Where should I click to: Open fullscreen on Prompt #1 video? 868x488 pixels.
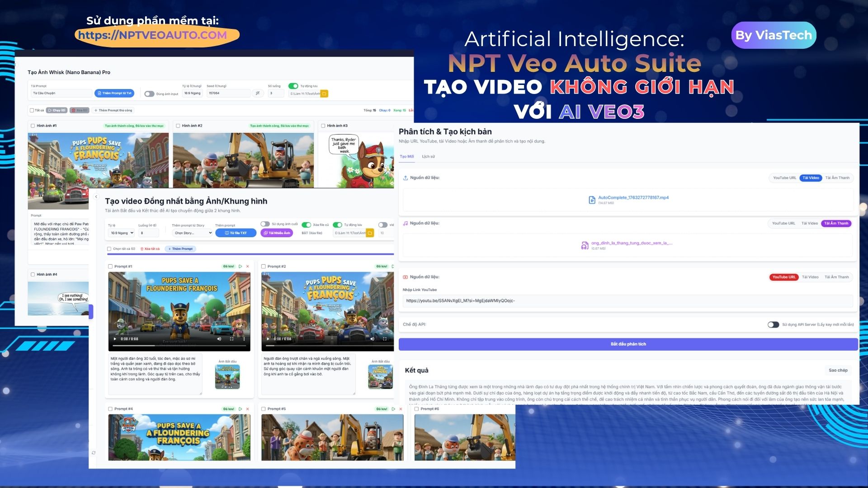231,339
